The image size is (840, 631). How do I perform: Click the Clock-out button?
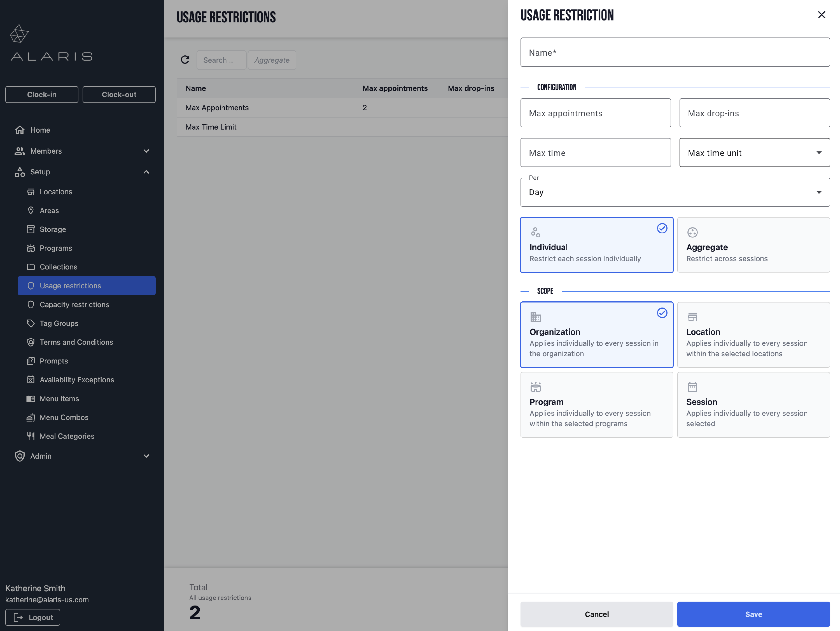pos(119,95)
